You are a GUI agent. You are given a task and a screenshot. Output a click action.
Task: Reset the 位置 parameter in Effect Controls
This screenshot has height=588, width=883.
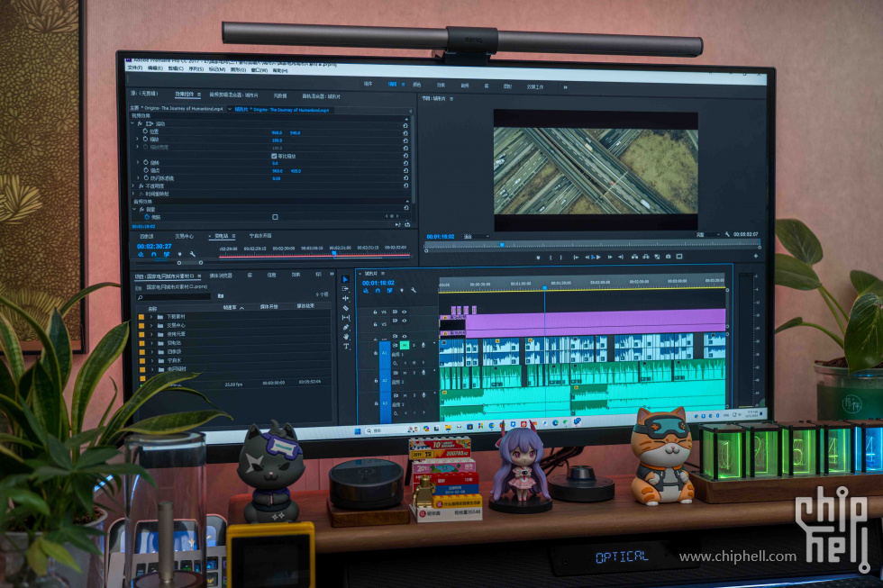pos(405,133)
